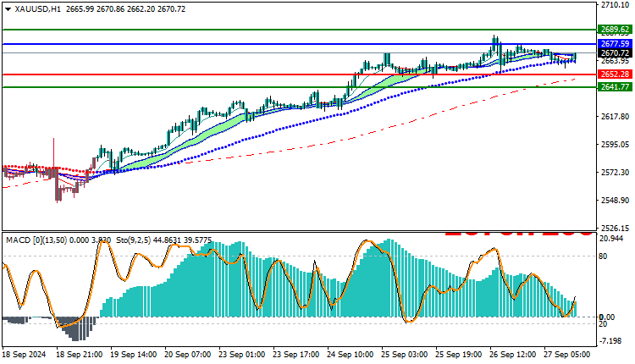Click the 2617.80 price scale value
The width and height of the screenshot is (635, 364).
[x=615, y=117]
